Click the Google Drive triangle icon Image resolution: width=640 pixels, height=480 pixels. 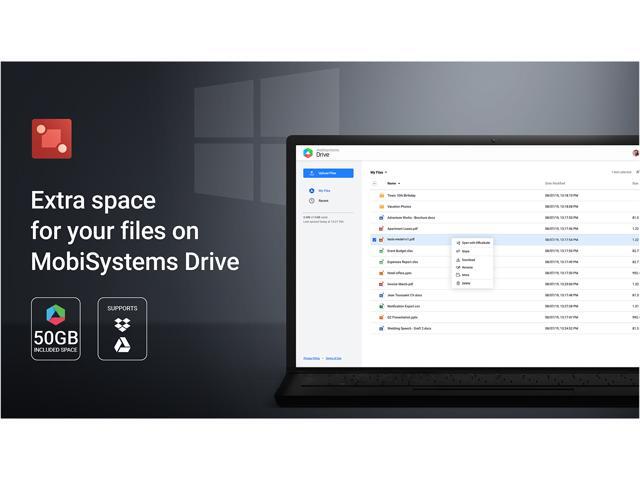tap(122, 345)
